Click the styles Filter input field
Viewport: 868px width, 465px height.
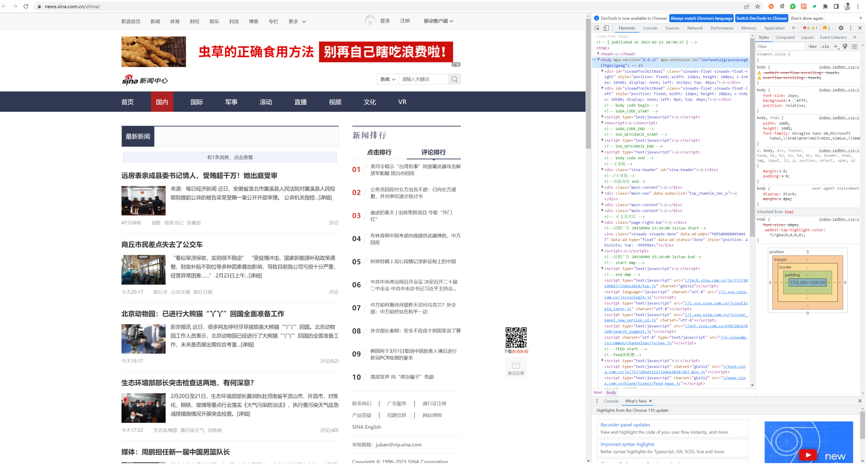(x=778, y=46)
